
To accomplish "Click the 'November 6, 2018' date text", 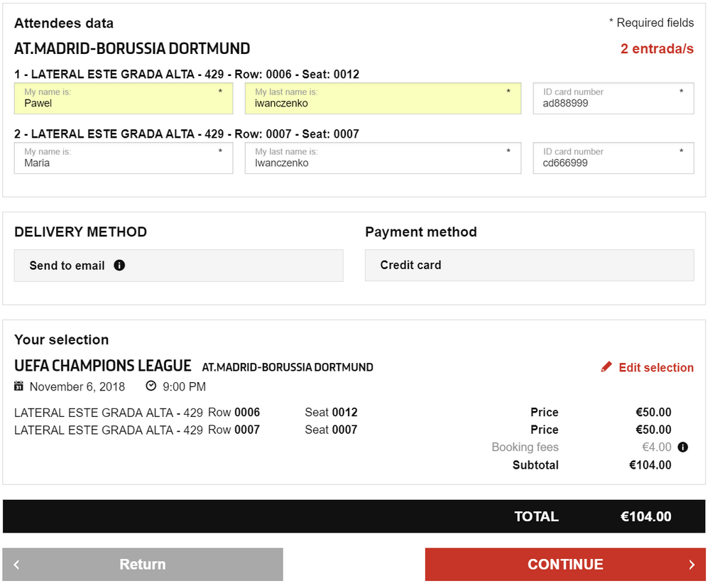I will [x=77, y=386].
